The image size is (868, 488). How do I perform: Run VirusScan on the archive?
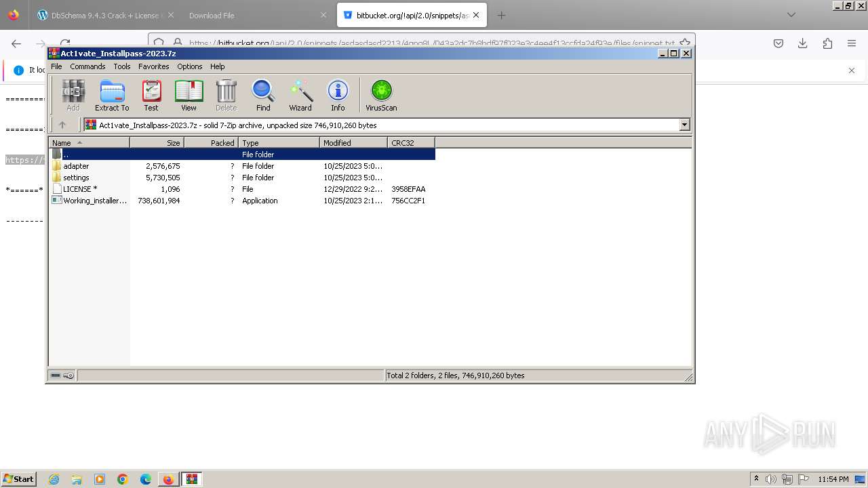(x=381, y=95)
